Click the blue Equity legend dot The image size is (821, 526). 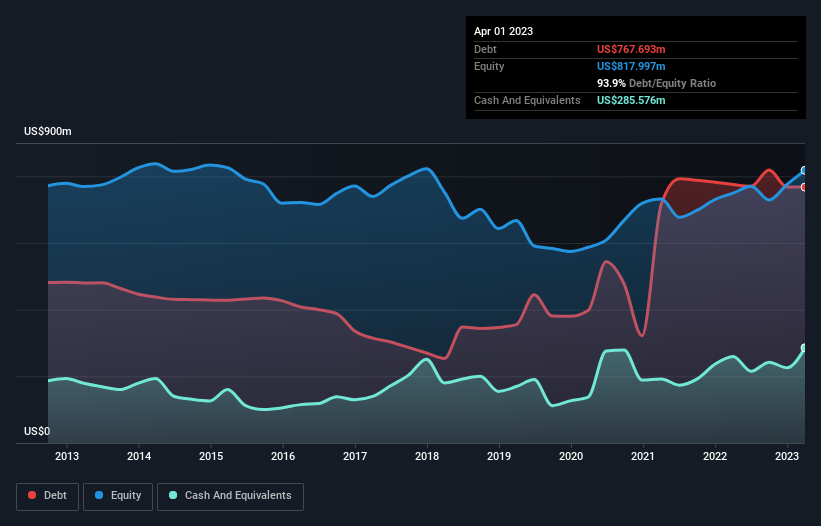pos(99,495)
